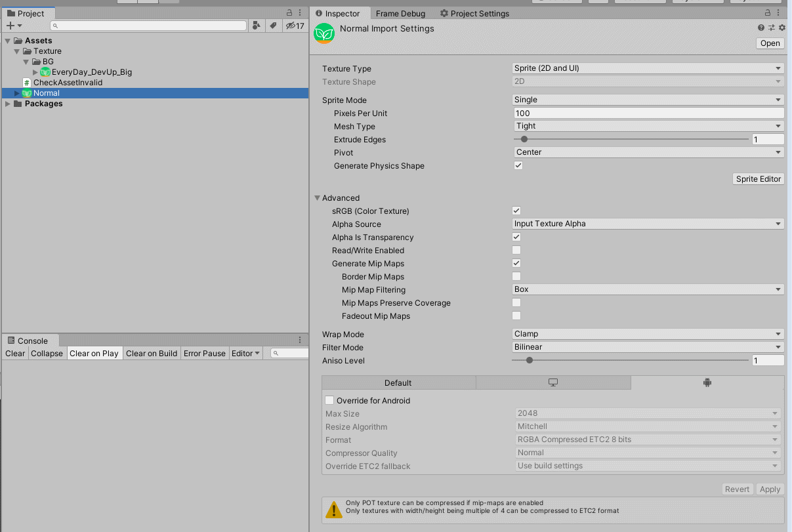This screenshot has height=532, width=792.
Task: Switch to the Project Settings tab
Action: 474,13
